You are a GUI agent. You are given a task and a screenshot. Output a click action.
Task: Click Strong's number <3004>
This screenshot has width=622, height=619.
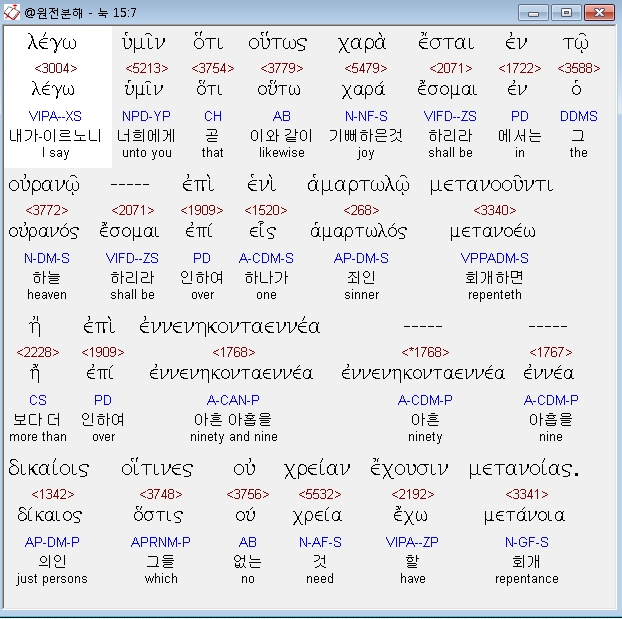56,68
